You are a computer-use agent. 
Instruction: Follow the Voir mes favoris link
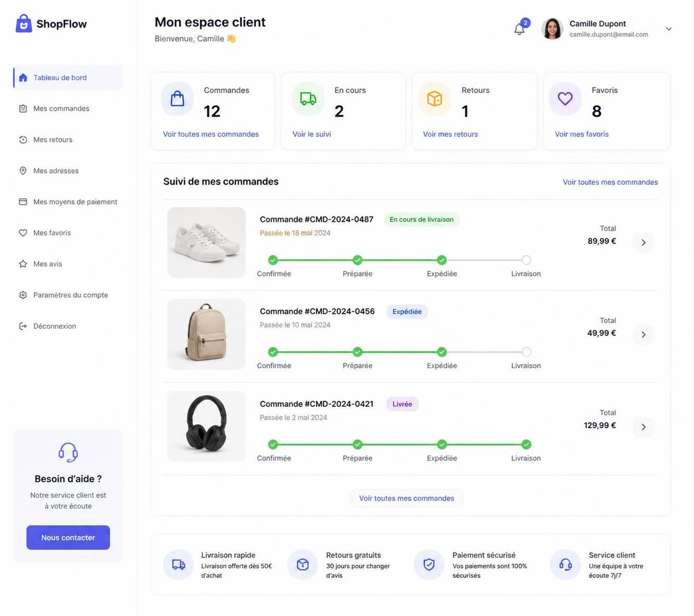(x=582, y=134)
